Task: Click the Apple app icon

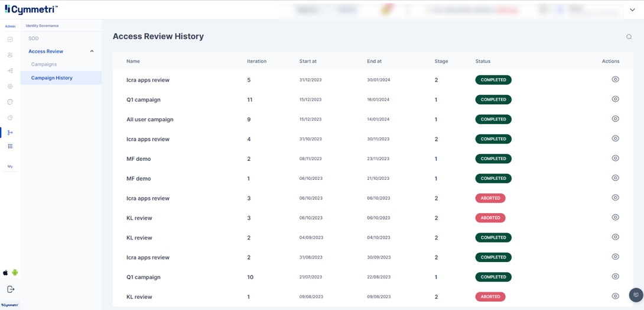Action: point(6,273)
